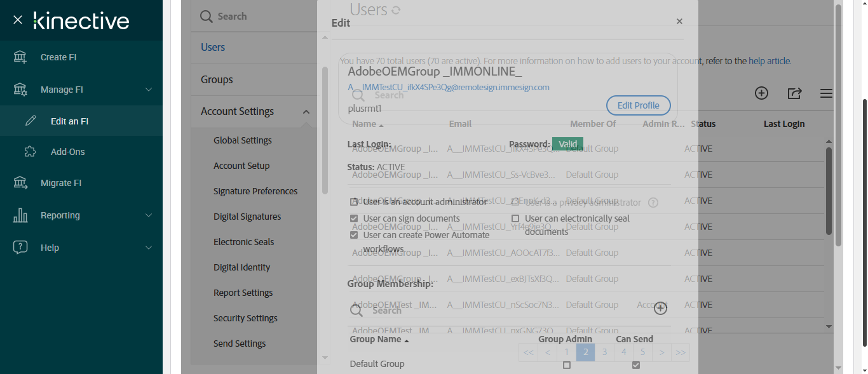Image resolution: width=868 pixels, height=374 pixels.
Task: Check Group Admin for Default Group
Action: 567,365
